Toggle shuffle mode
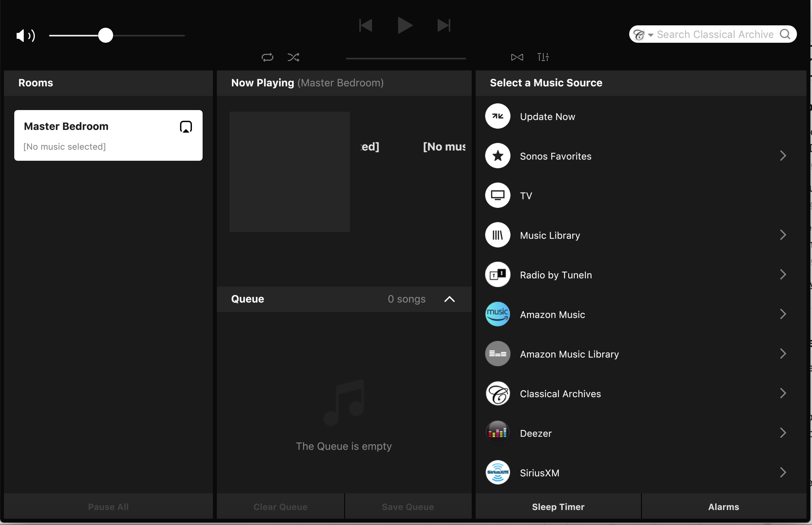 pos(293,57)
